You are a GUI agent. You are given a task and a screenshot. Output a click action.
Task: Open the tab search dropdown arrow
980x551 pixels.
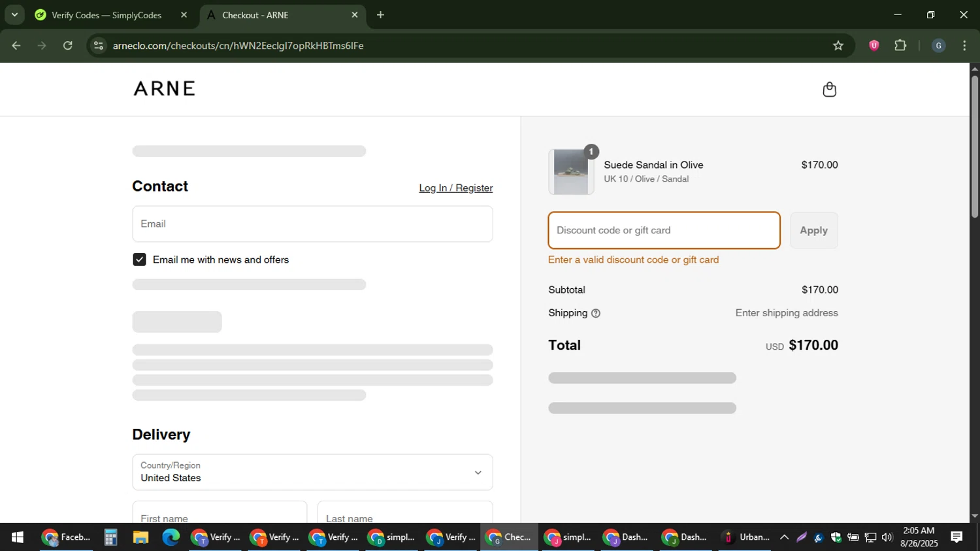click(14, 14)
